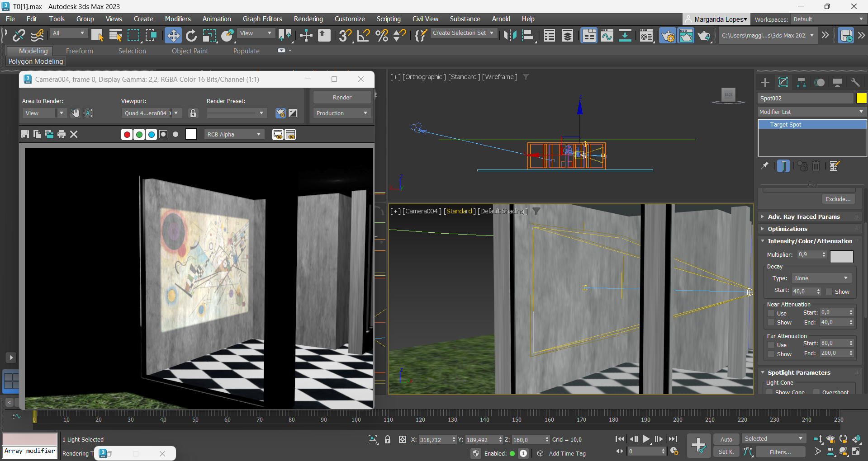This screenshot has width=868, height=461.
Task: Open the light color swatch beside Multiplier
Action: point(841,256)
